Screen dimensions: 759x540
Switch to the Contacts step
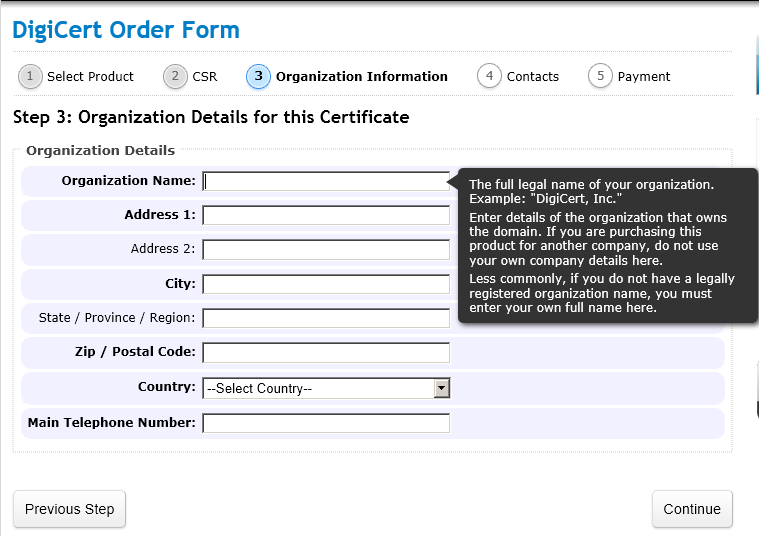click(533, 76)
